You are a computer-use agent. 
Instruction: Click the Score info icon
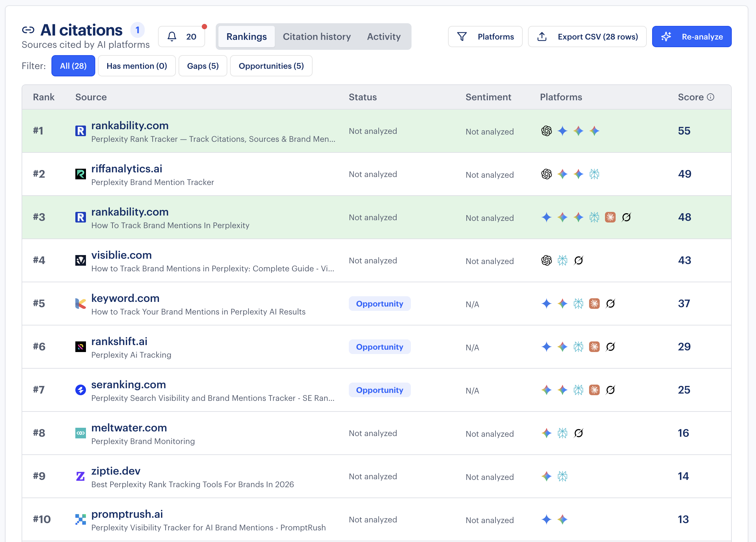711,97
